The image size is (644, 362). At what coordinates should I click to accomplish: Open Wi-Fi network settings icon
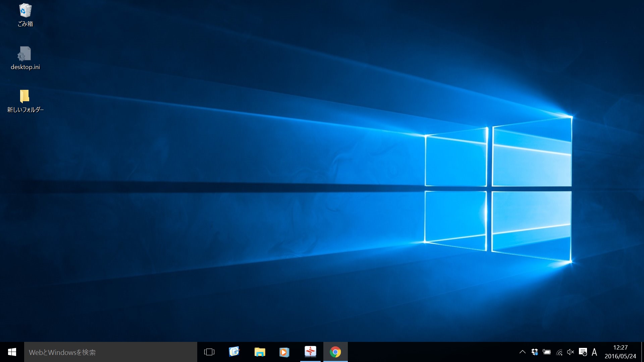(x=559, y=352)
